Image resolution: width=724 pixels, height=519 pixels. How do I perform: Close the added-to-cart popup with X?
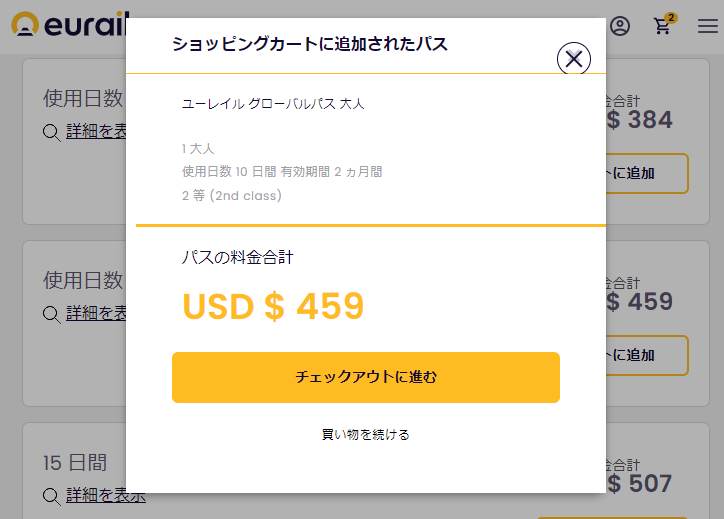tap(573, 59)
